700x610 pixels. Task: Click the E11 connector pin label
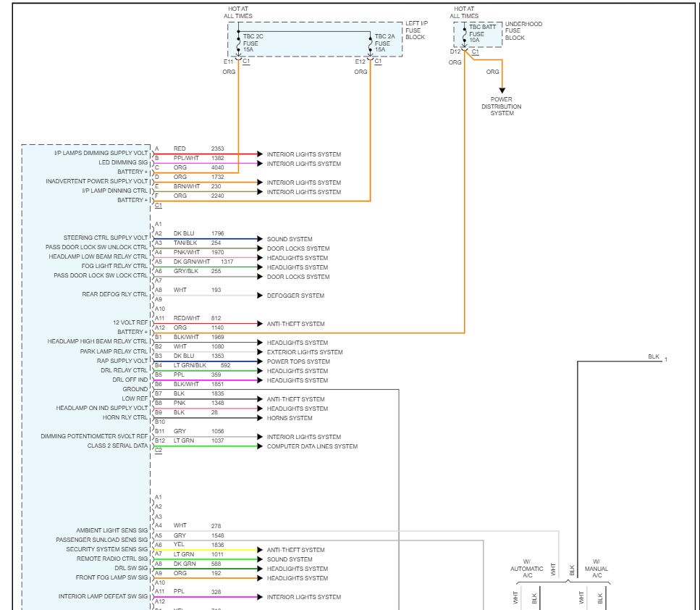click(x=228, y=62)
